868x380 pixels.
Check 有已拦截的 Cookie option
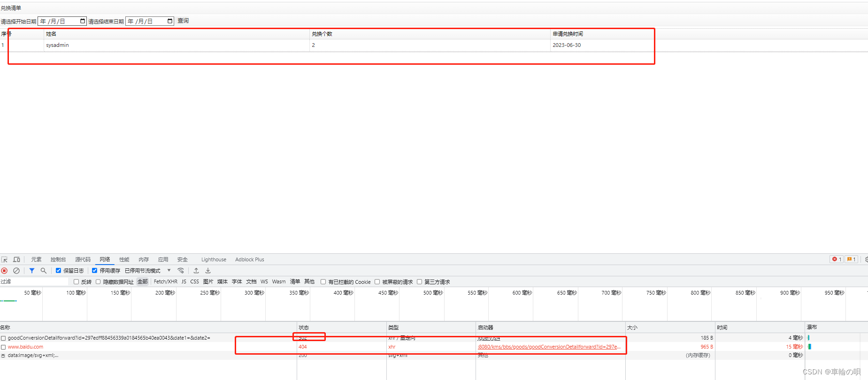[x=323, y=282]
